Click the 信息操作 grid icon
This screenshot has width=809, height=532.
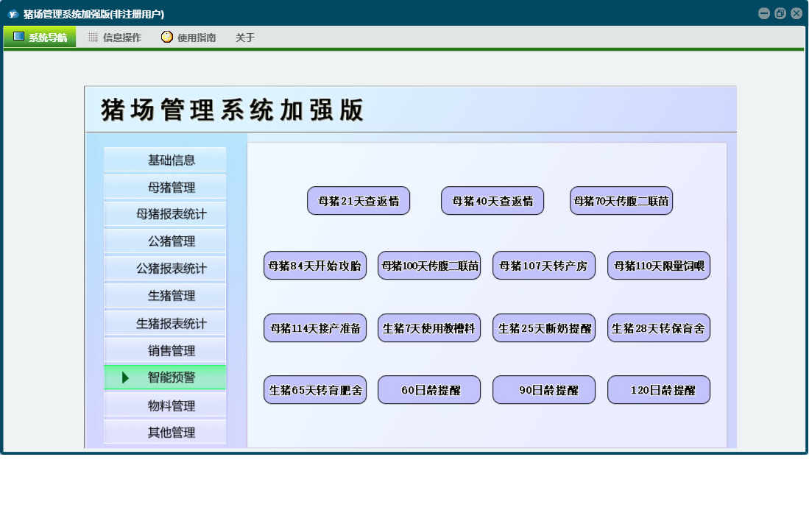(93, 37)
